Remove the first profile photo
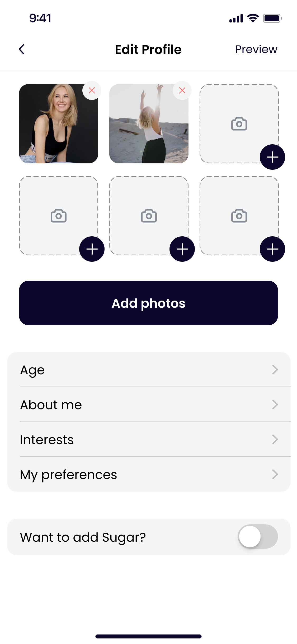Screen dimensions: 297x644 click(x=92, y=91)
